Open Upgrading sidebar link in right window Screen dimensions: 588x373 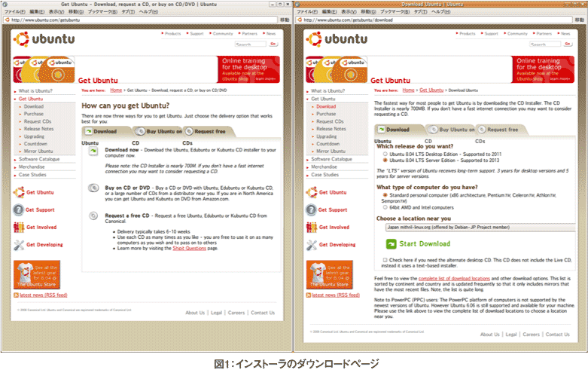[x=326, y=136]
